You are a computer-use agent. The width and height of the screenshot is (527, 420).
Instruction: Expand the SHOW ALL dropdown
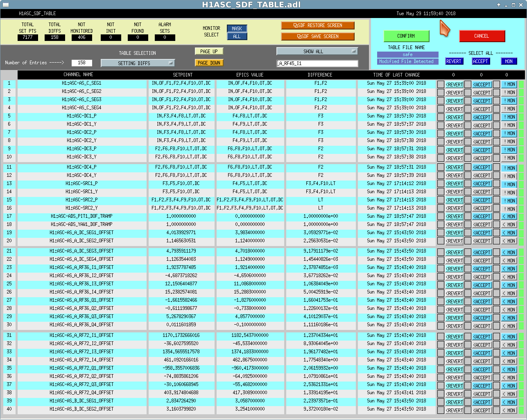[x=317, y=52]
